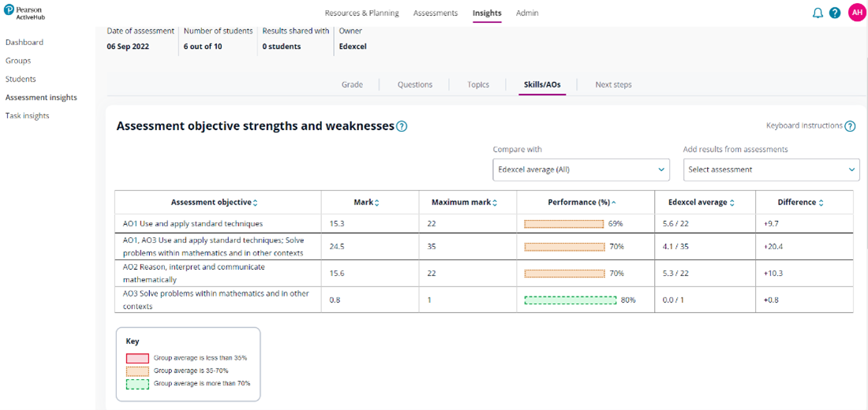
Task: Open the Compare with dropdown
Action: click(x=582, y=170)
